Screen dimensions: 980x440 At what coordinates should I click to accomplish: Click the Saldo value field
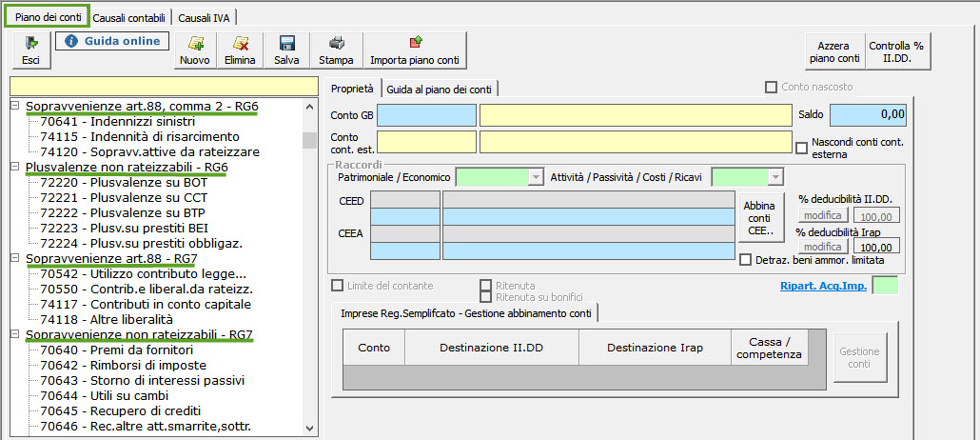pos(868,115)
